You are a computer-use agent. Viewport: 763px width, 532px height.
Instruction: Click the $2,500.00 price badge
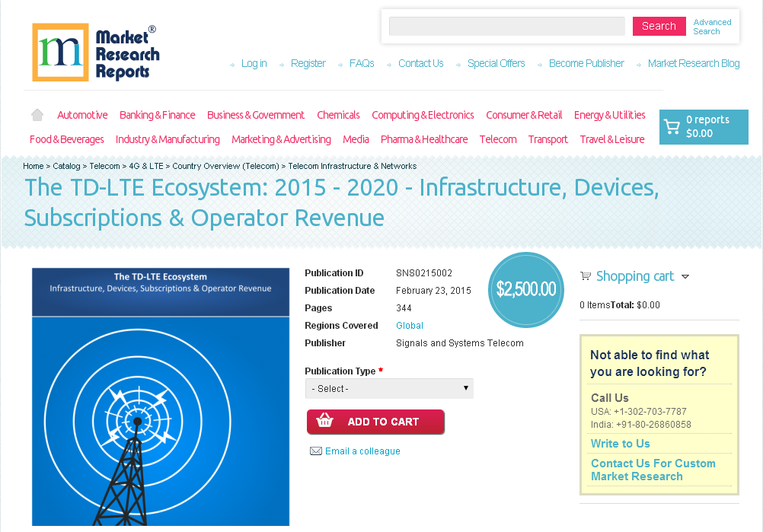pos(525,290)
